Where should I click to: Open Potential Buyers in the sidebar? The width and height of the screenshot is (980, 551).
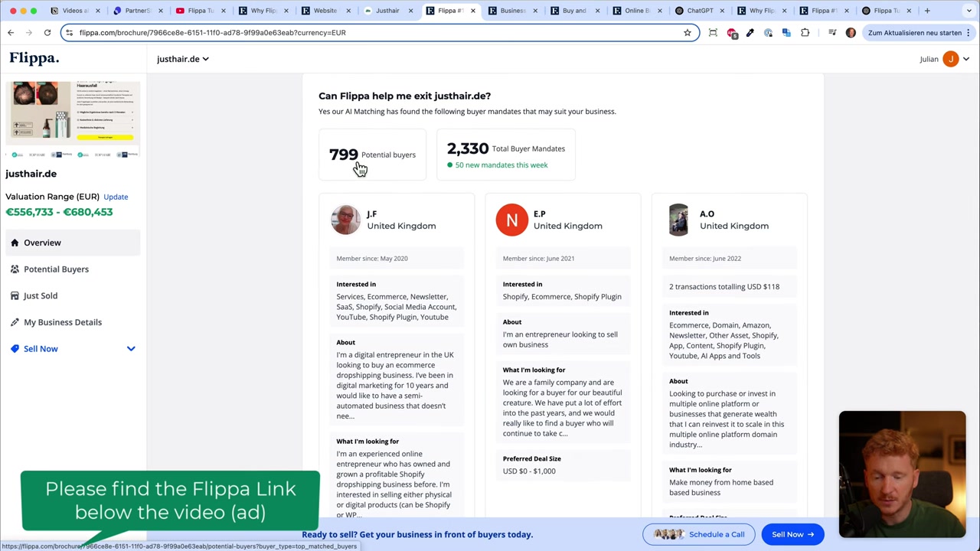[x=56, y=269]
